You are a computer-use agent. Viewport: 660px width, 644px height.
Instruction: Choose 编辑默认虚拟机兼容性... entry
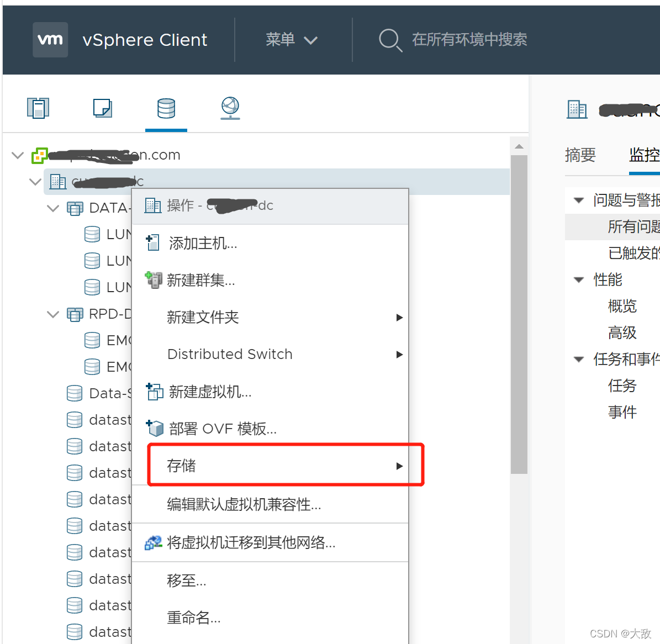tap(270, 504)
